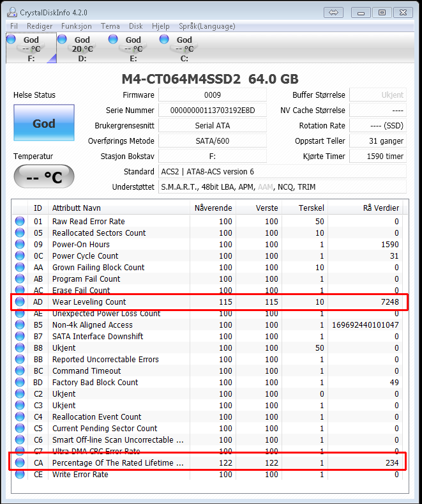Select the E: drive tab
This screenshot has height=504, width=422.
coord(133,48)
